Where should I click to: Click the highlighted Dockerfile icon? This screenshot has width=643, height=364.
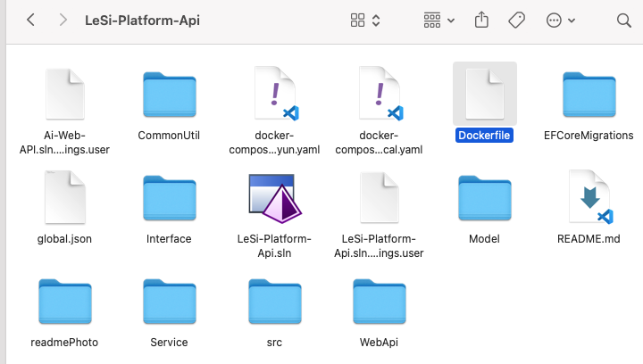click(x=485, y=95)
